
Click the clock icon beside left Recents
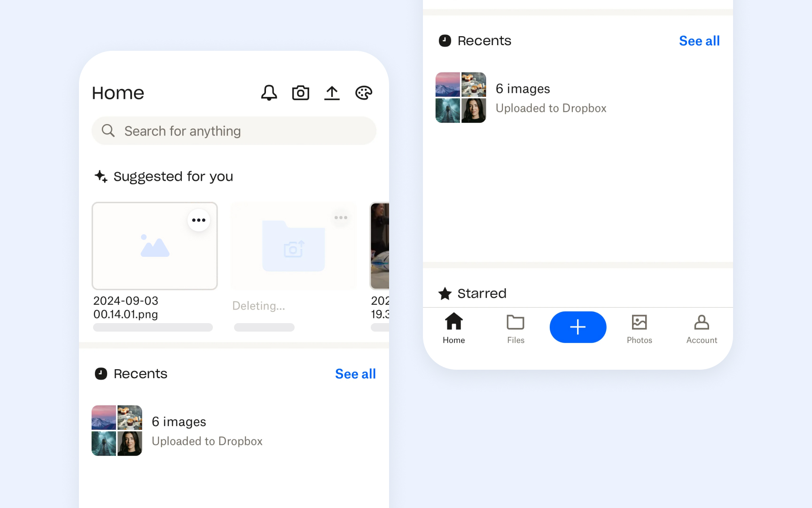[101, 374]
